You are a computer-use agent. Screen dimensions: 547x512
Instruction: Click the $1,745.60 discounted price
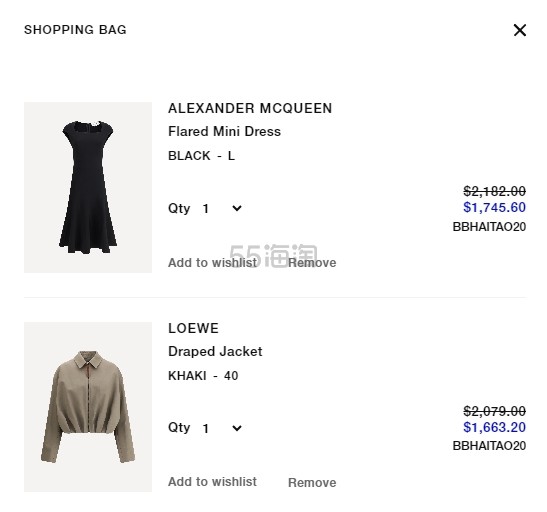click(x=494, y=208)
